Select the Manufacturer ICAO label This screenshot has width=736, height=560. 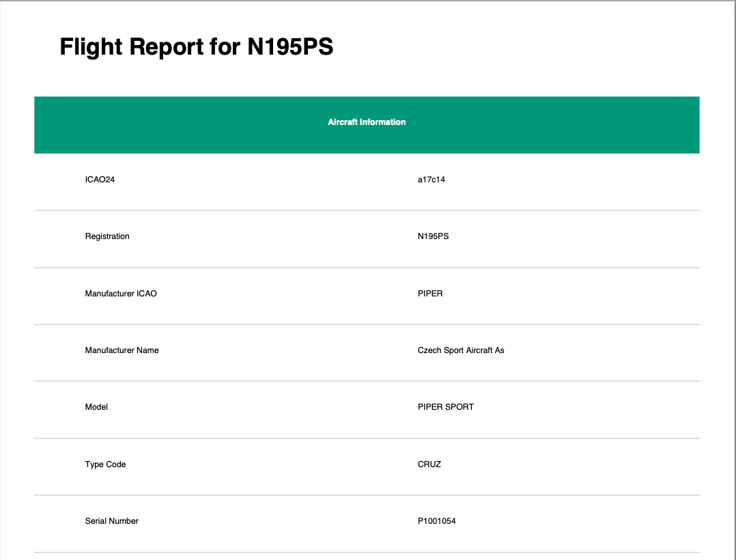tap(121, 294)
